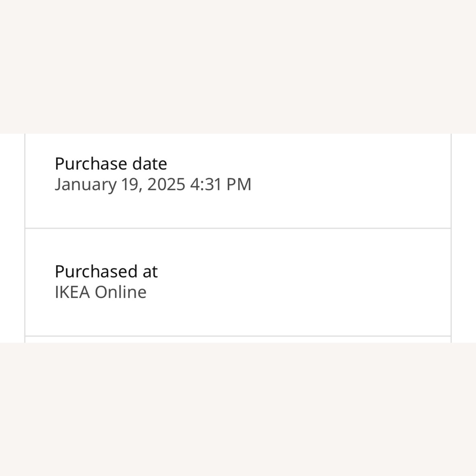The height and width of the screenshot is (476, 476).
Task: Click the year "2025" in the date
Action: click(166, 184)
